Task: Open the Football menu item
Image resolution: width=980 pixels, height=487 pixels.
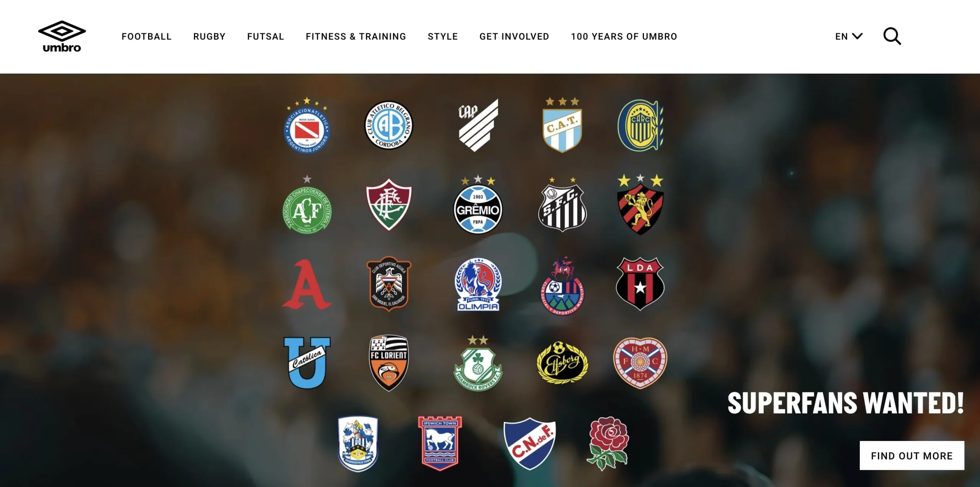Action: pyautogui.click(x=147, y=36)
